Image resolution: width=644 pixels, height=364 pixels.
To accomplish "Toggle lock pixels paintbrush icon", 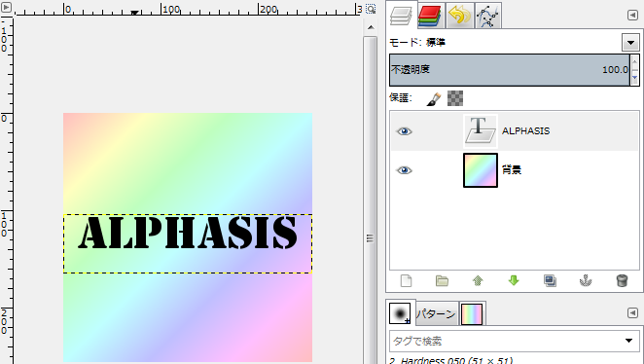I will (433, 98).
